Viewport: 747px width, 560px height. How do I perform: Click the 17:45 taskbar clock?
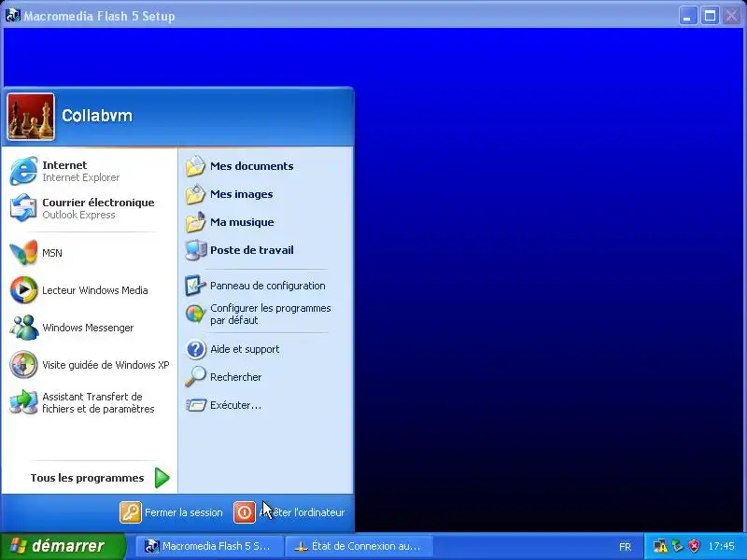721,546
